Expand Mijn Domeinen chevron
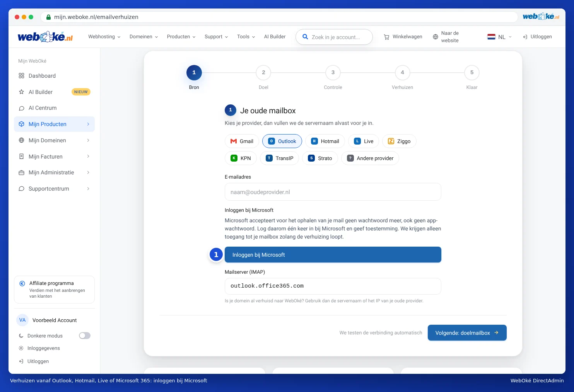Screen dimensions: 574x392 click(x=88, y=140)
